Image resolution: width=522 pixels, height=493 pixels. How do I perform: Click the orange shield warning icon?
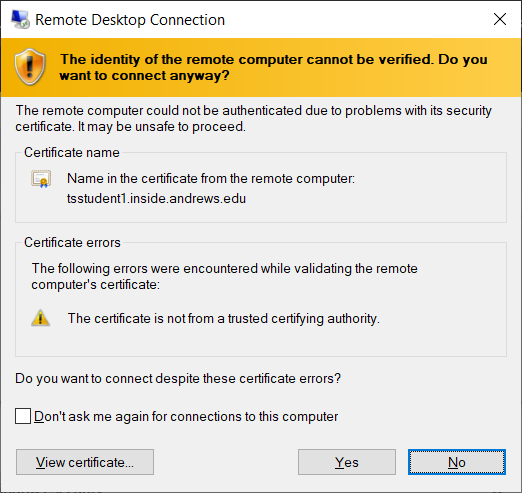point(30,67)
